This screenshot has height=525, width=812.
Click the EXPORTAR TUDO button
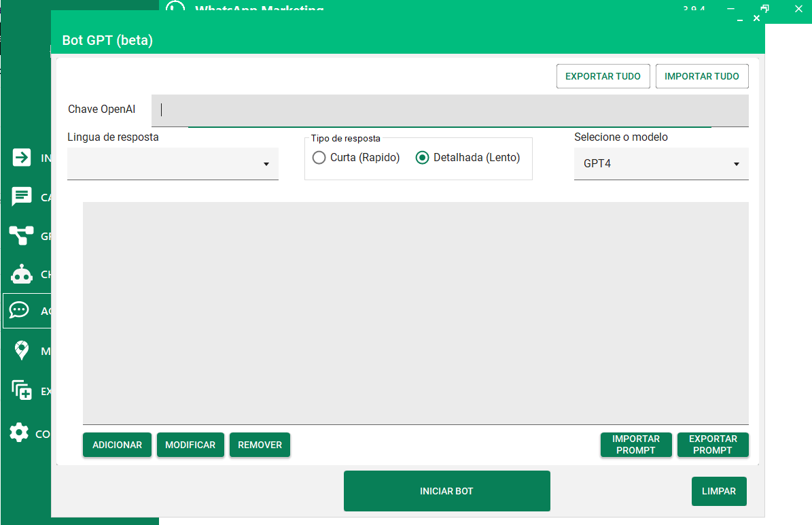pos(603,76)
